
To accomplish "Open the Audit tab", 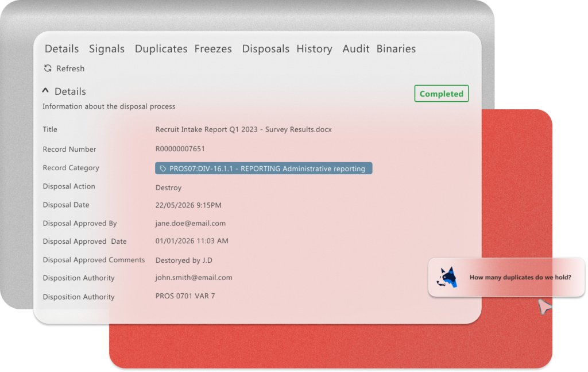I will pyautogui.click(x=355, y=49).
